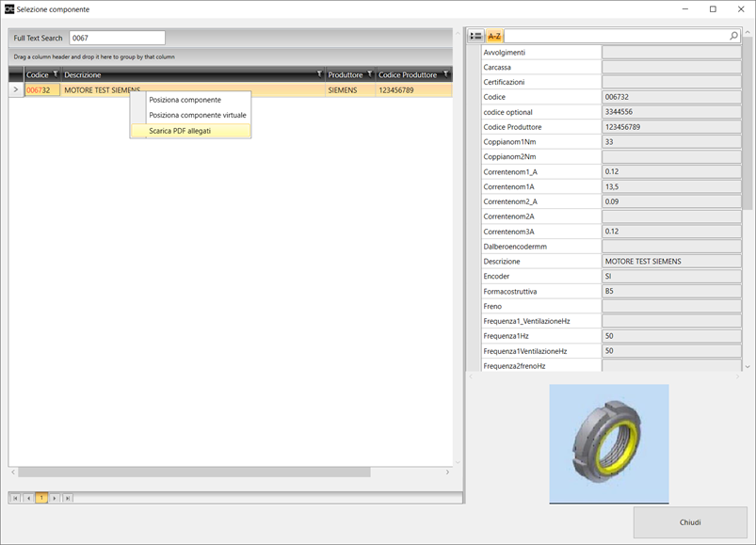Go to next page in pager
The height and width of the screenshot is (545, 756).
click(55, 498)
